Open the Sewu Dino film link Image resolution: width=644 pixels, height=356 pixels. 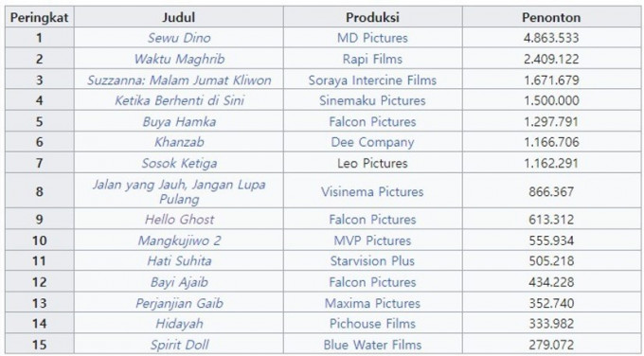pos(179,38)
